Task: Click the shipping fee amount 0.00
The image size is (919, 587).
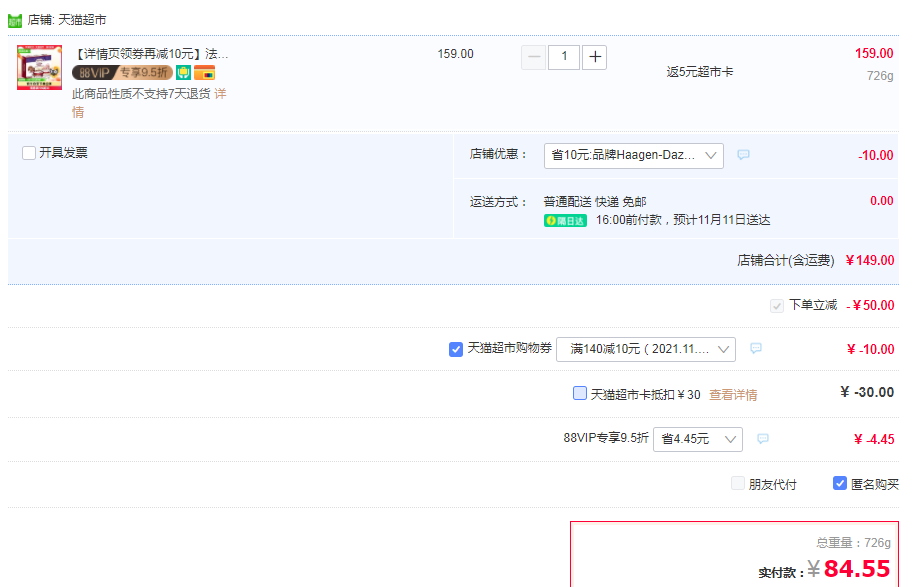Action: (x=881, y=201)
